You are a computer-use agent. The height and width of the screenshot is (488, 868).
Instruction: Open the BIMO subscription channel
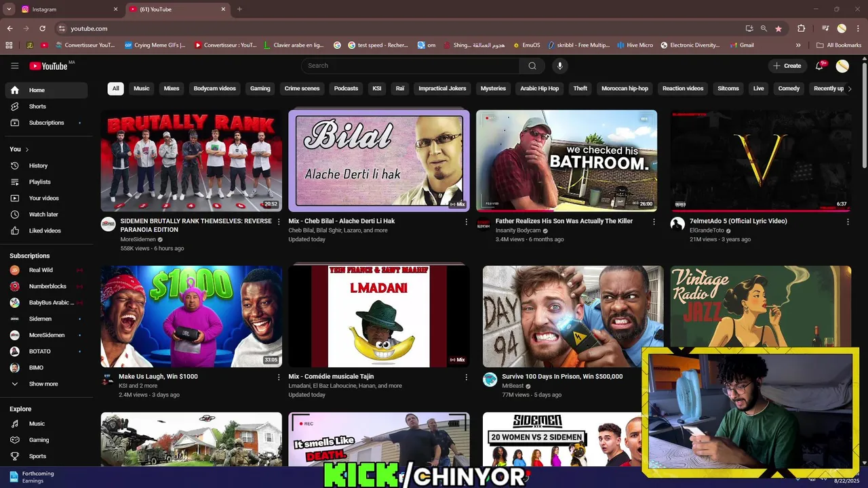[46, 367]
